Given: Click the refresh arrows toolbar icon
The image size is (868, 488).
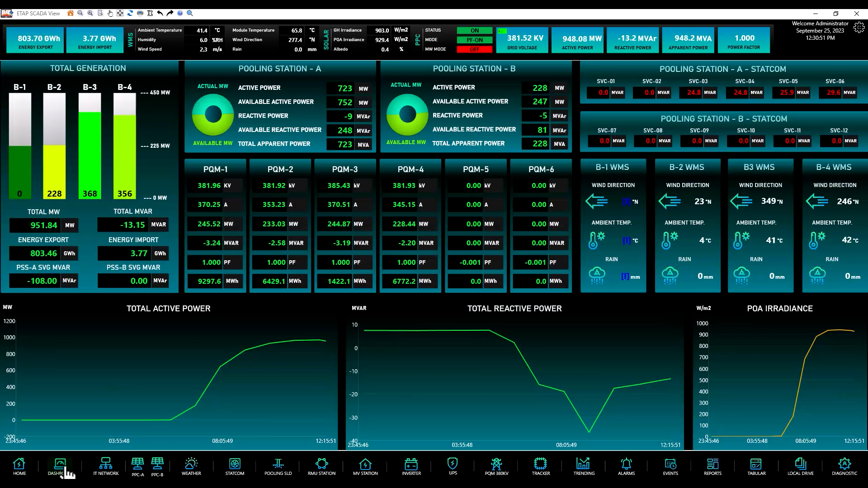Looking at the screenshot, I should coord(130,13).
